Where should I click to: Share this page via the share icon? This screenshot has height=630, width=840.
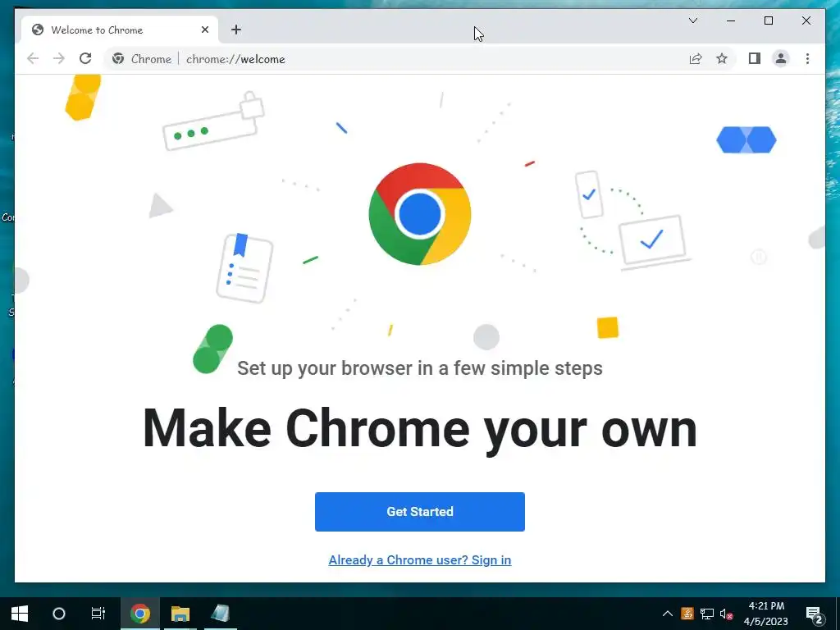(x=696, y=58)
